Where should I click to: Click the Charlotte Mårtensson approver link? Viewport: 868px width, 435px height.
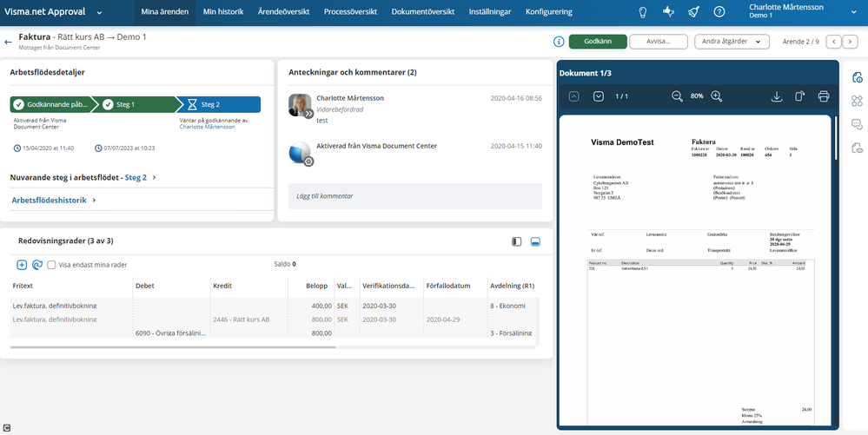(207, 127)
